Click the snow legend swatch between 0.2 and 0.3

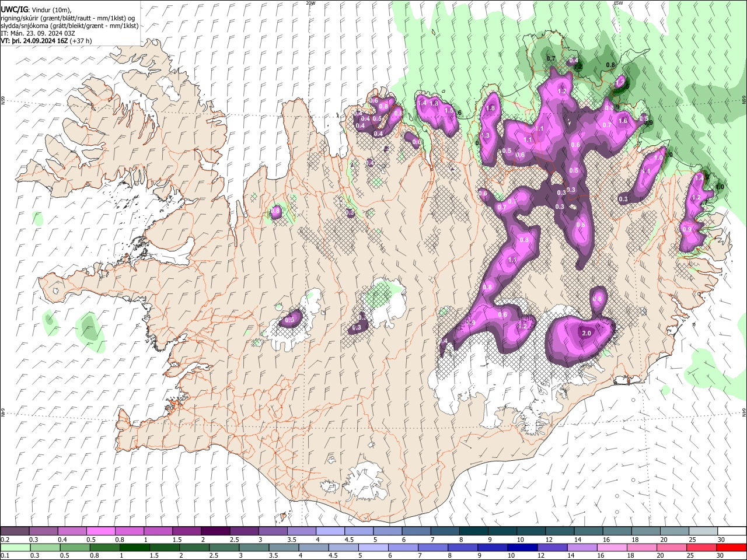point(15,531)
